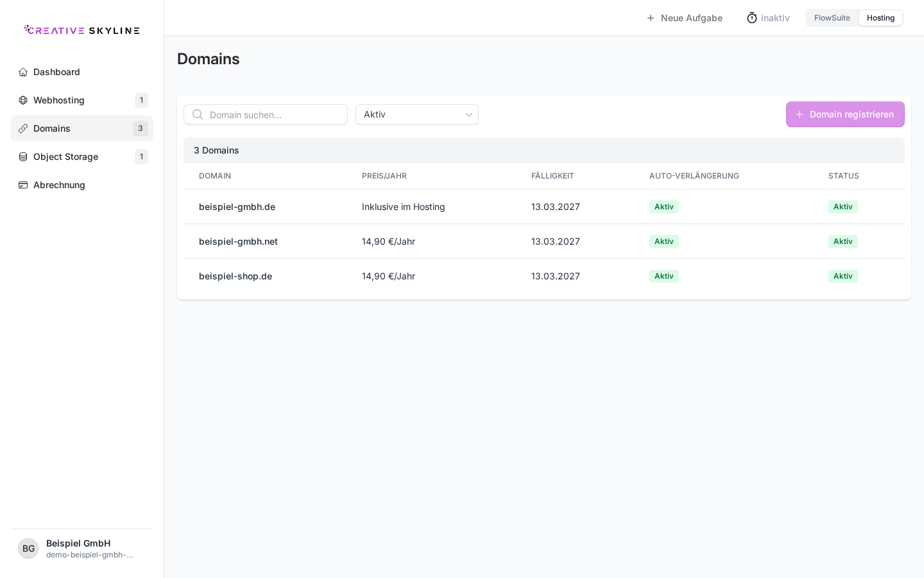
Task: Open the Beispiel GmbH account menu
Action: tap(81, 548)
